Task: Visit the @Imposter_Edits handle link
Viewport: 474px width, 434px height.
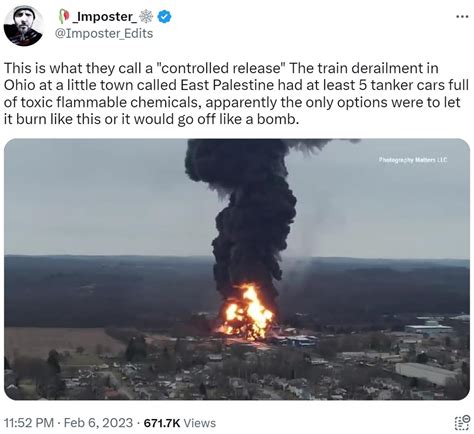Action: pyautogui.click(x=104, y=33)
